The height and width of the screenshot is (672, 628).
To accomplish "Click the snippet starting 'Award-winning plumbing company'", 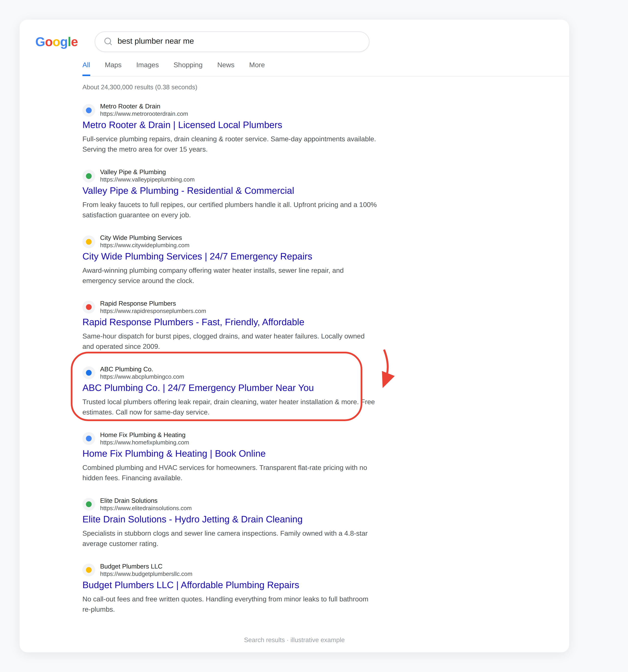I will click(x=213, y=275).
